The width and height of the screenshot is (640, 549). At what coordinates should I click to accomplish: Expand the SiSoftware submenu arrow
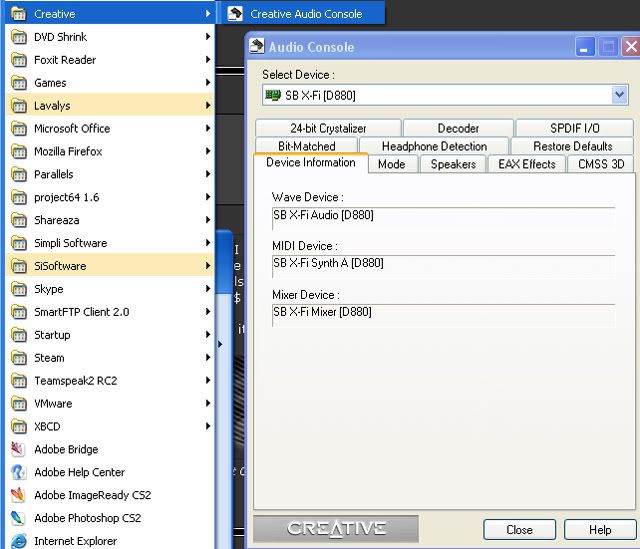coord(208,265)
